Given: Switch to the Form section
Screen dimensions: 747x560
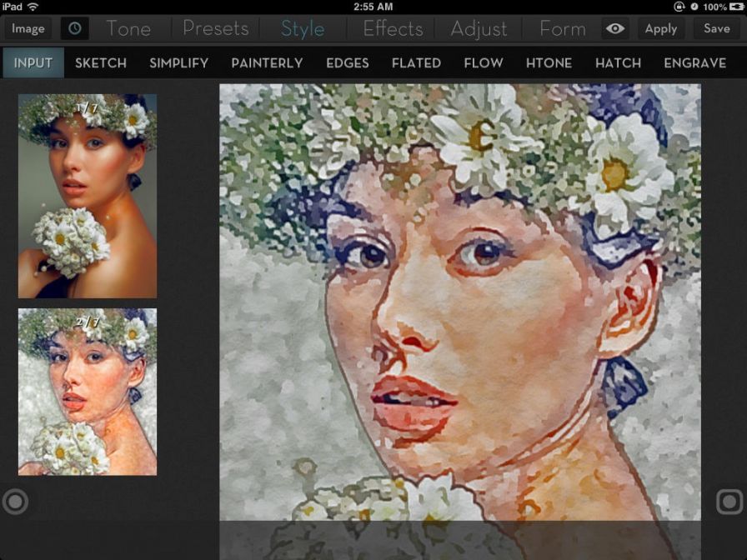Looking at the screenshot, I should click(x=561, y=28).
